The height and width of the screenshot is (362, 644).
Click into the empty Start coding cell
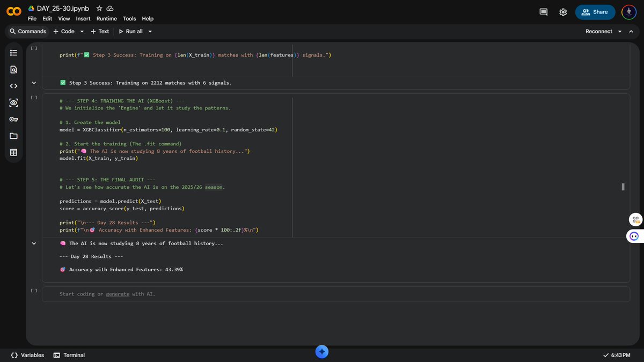coord(336,294)
